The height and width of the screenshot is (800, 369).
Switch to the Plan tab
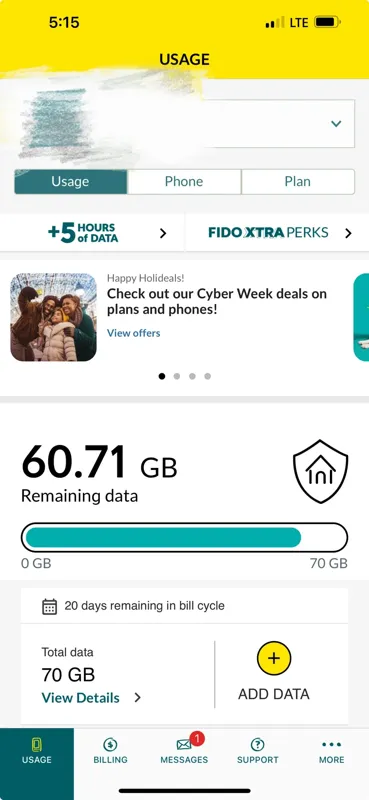[298, 182]
